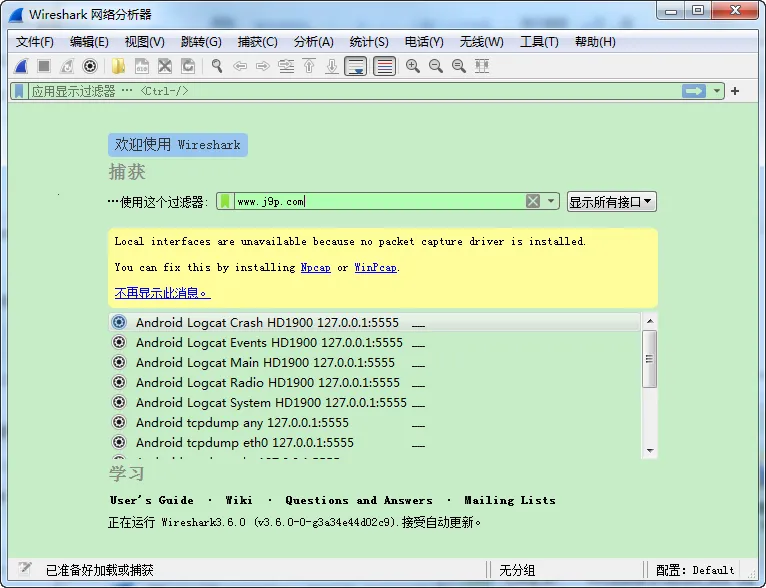The width and height of the screenshot is (766, 588).
Task: Go back to previous packet arrow
Action: point(240,66)
